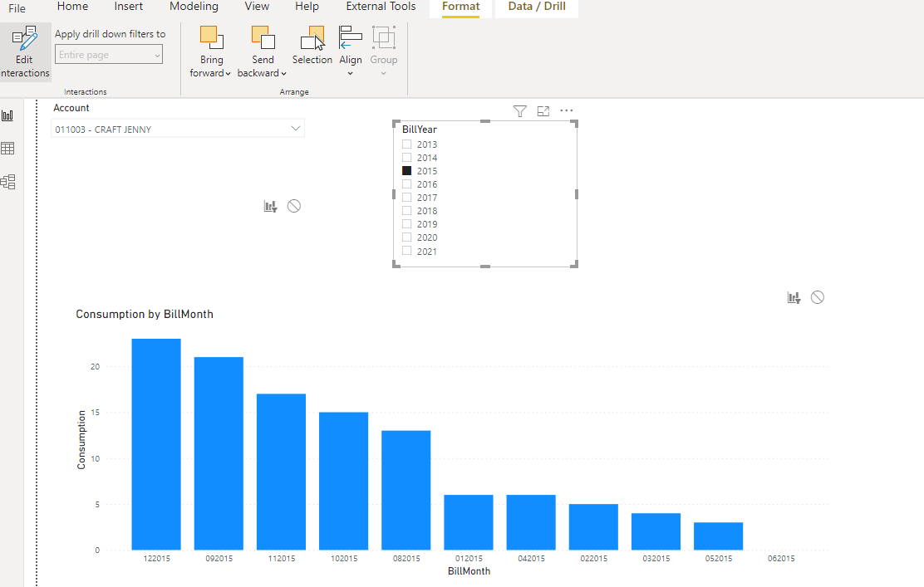Check the 2020 BillYear box
The width and height of the screenshot is (924, 587).
pos(406,237)
